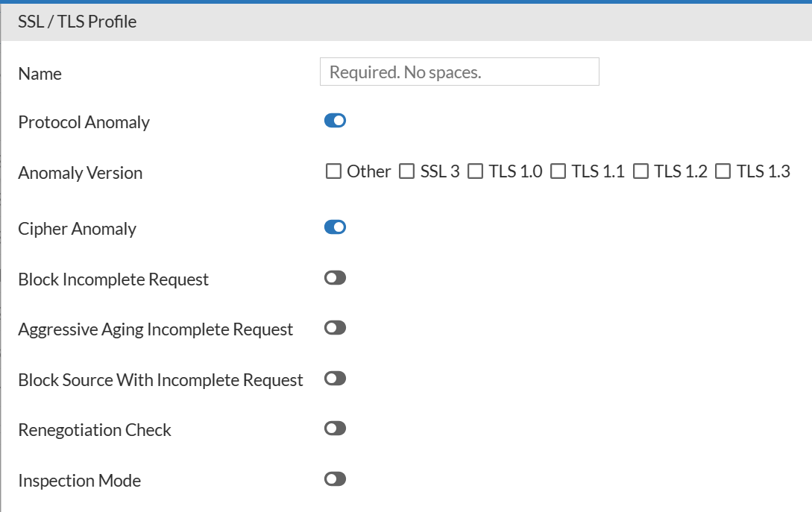Click the Renegotiation Check label

[x=95, y=429]
